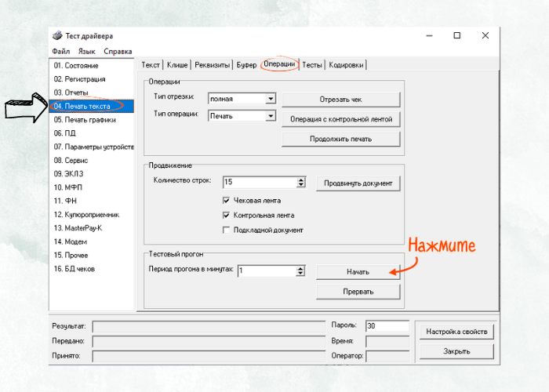This screenshot has height=392, width=549.
Task: Click the Принято output field
Action: 209,356
